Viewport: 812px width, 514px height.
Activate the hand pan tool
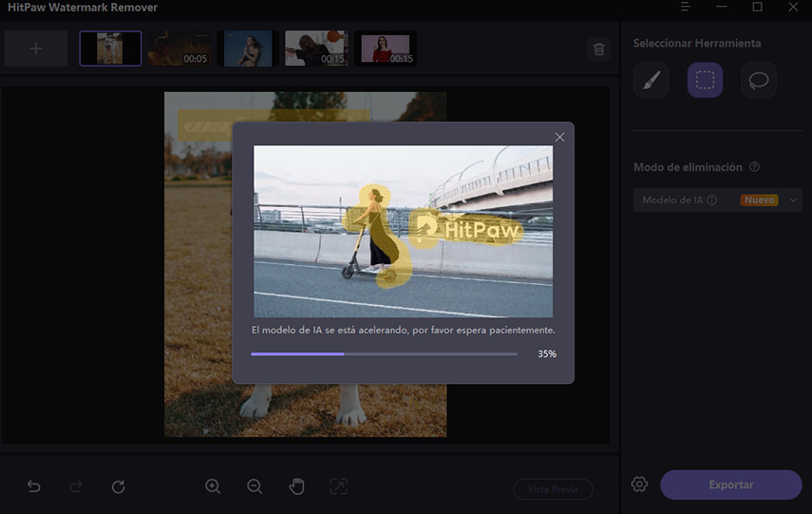(x=296, y=486)
